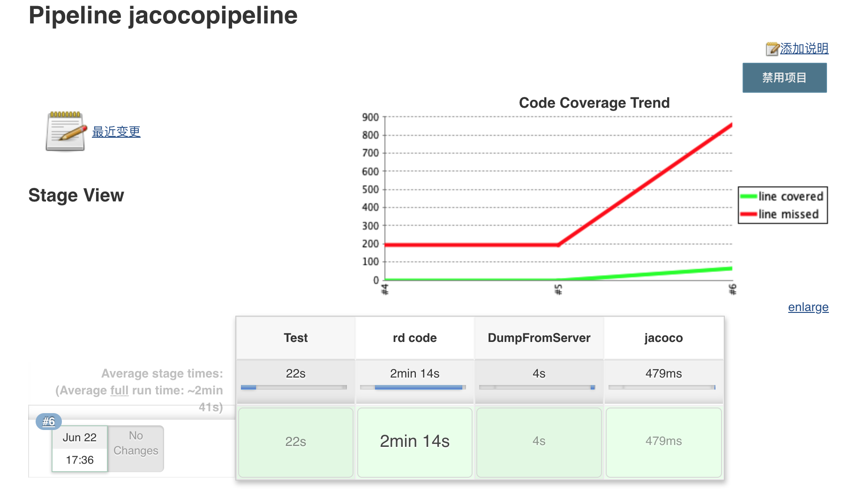Open the green Test cell showing 22s
This screenshot has height=504, width=842.
tap(295, 441)
